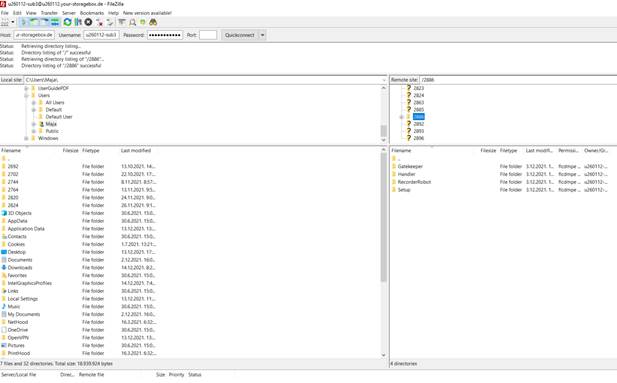Click the local file list scroll down arrow
This screenshot has width=617, height=383.
pyautogui.click(x=384, y=355)
